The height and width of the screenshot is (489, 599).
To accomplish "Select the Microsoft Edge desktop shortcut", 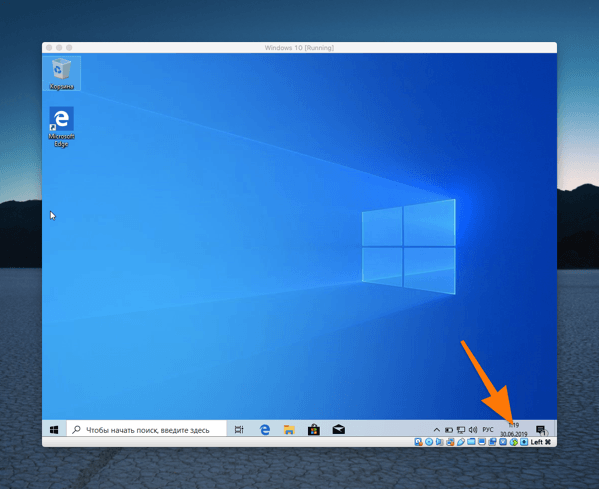I will (x=62, y=127).
